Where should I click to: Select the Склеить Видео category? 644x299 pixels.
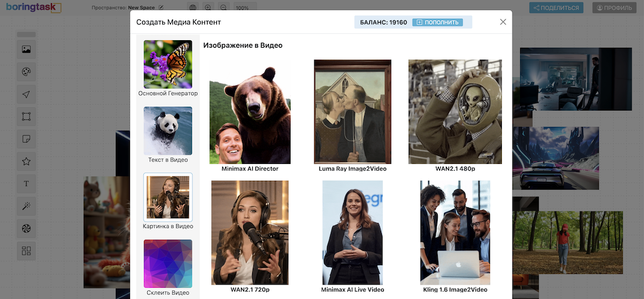(x=168, y=268)
